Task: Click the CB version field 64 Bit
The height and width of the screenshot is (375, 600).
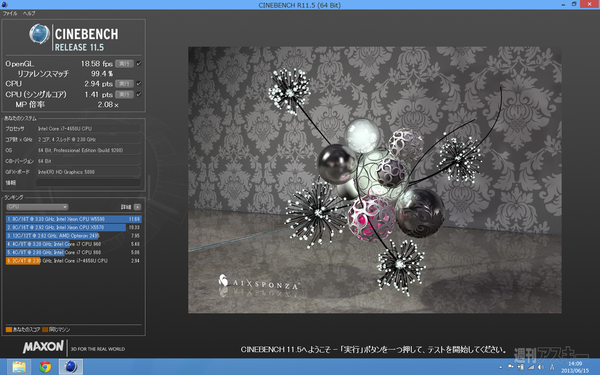Action: pyautogui.click(x=88, y=161)
